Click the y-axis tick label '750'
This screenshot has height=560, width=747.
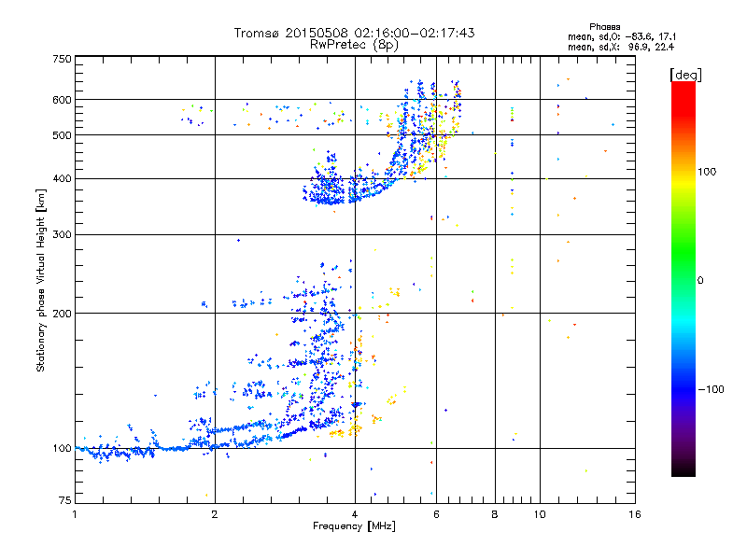(x=62, y=59)
